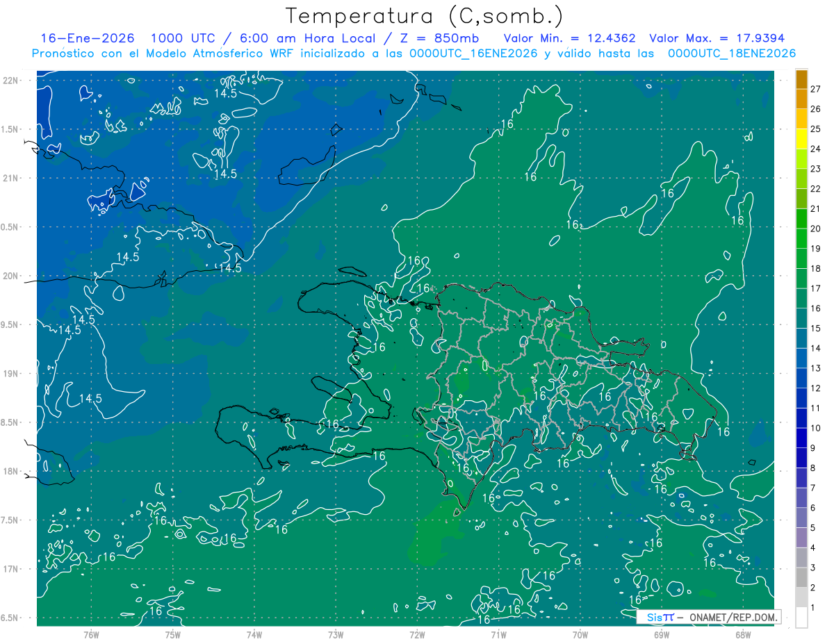The height and width of the screenshot is (644, 834).
Task: Click the colorbar value label '27'
Action: 816,89
